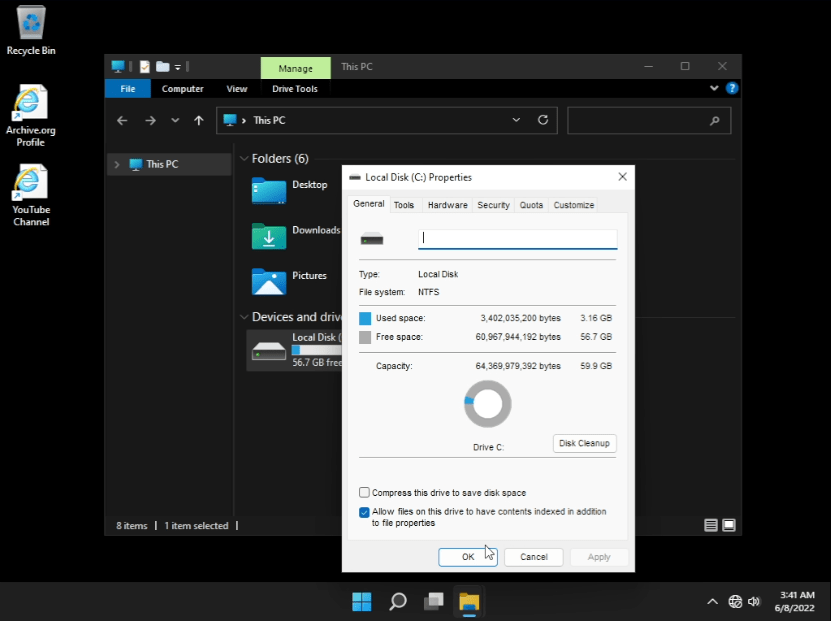Click the New folder quick access icon
831x621 pixels.
coord(163,67)
